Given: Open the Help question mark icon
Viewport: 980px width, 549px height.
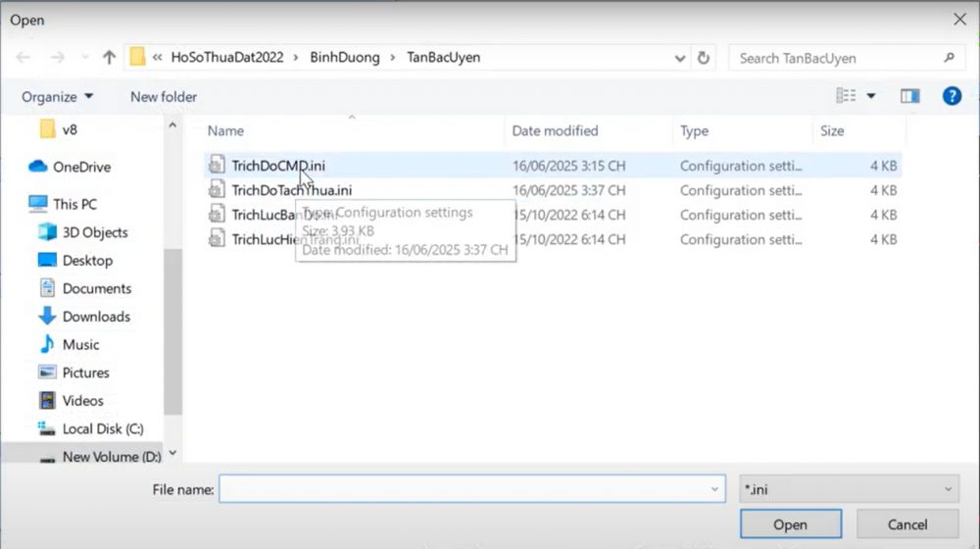Looking at the screenshot, I should pos(951,96).
